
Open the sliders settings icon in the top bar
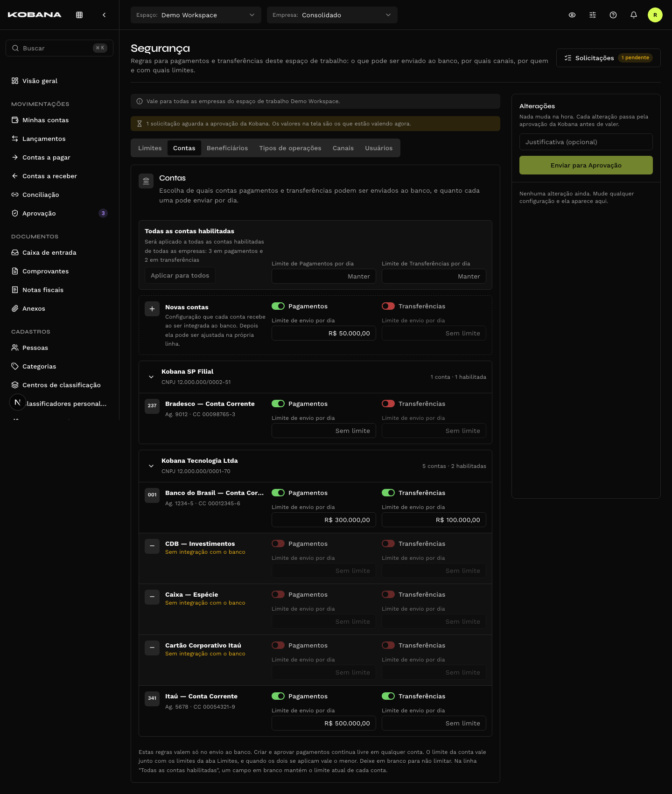[593, 15]
